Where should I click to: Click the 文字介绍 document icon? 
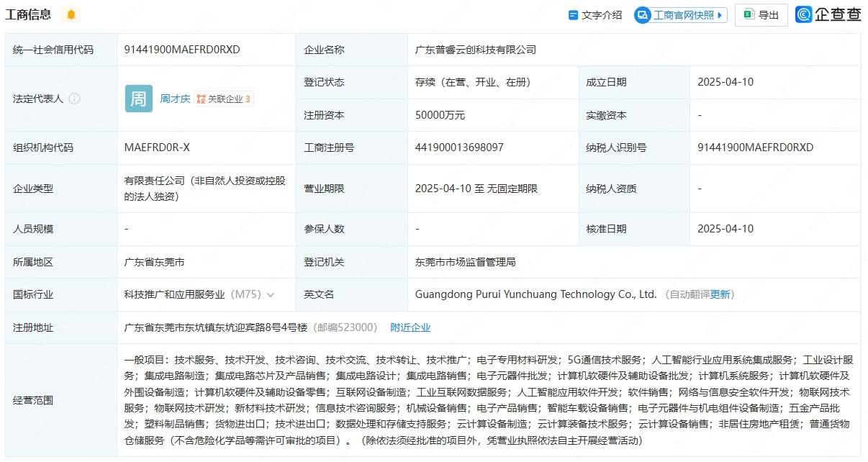[x=574, y=15]
